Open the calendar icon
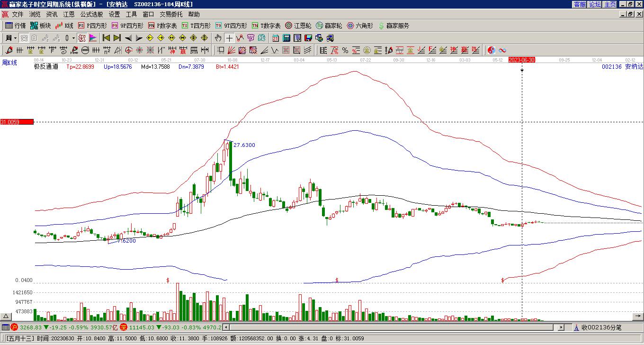Image resolution: width=644 pixels, height=345 pixels. [x=275, y=38]
